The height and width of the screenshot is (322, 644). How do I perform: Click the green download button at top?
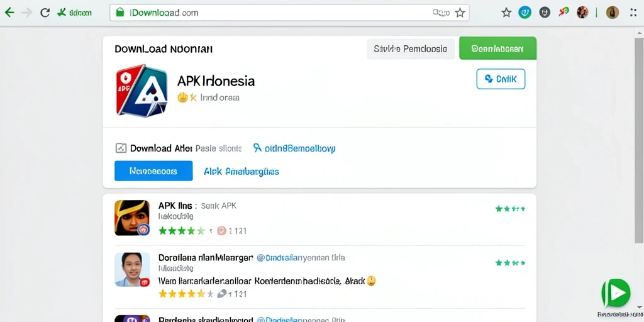coord(497,48)
